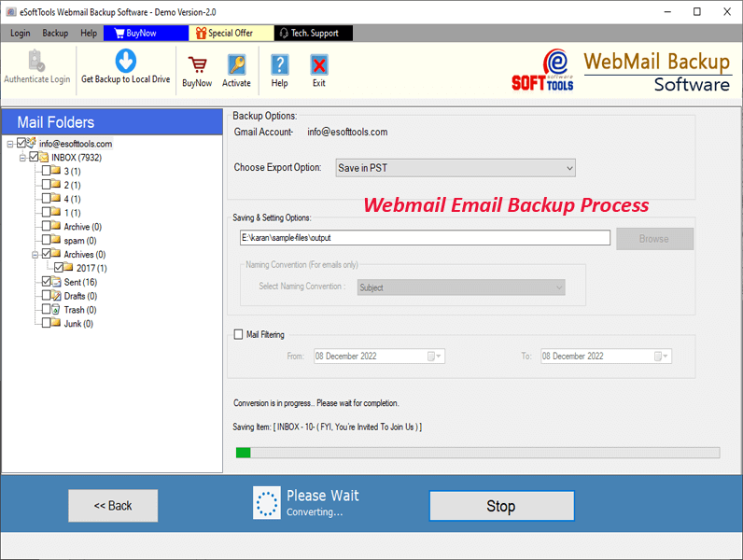Image resolution: width=743 pixels, height=560 pixels.
Task: Open the Login menu
Action: point(20,33)
